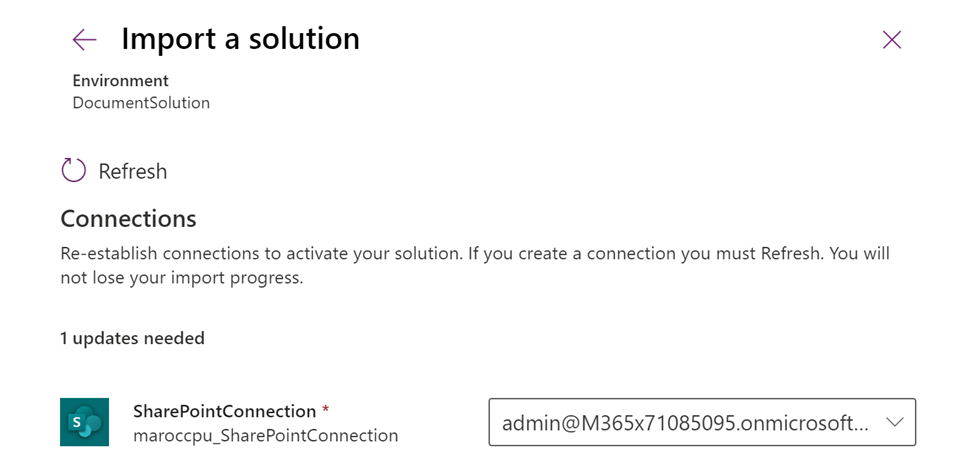Click the circular Refresh icon
Image resolution: width=975 pixels, height=469 pixels.
tap(74, 171)
